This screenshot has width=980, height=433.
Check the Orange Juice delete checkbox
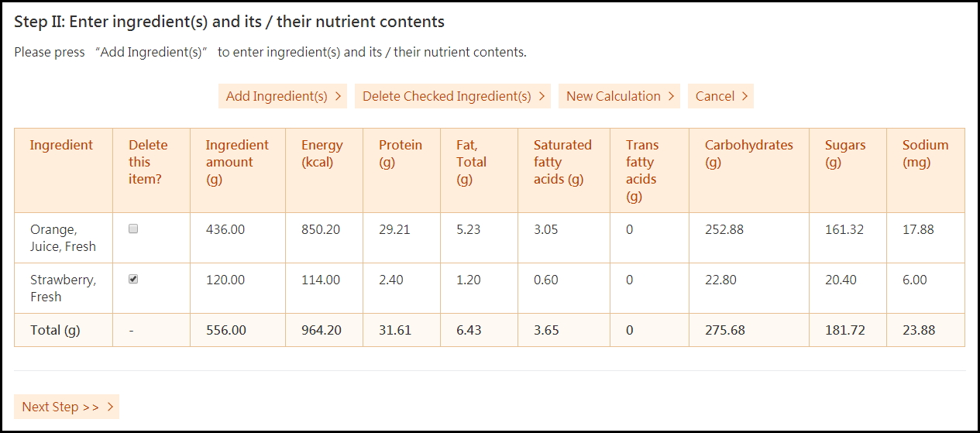click(133, 229)
